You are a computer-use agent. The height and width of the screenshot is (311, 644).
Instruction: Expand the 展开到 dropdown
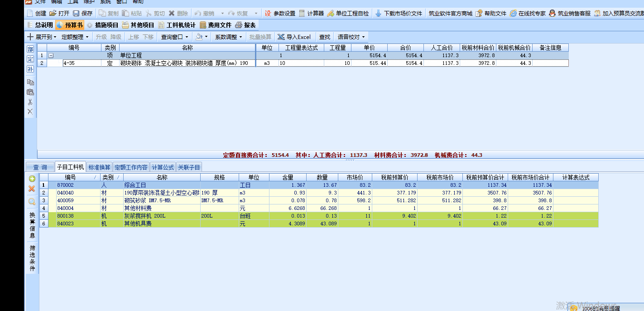[x=43, y=37]
